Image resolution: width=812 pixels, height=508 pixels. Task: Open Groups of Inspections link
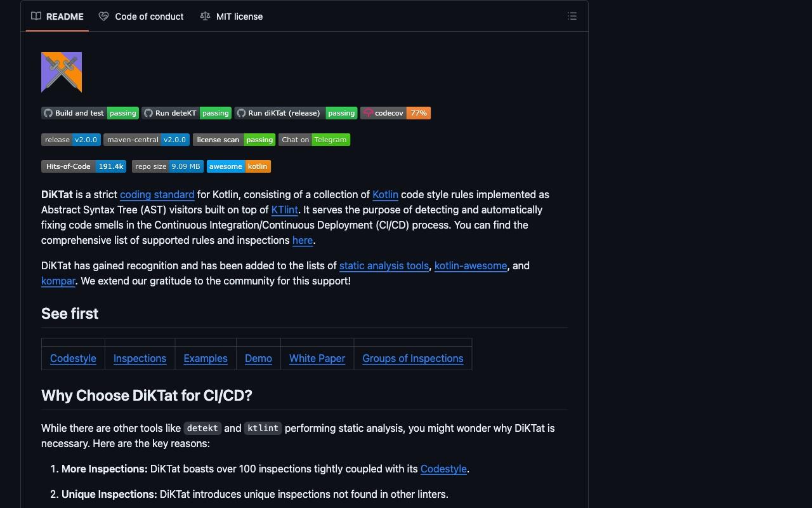click(413, 358)
